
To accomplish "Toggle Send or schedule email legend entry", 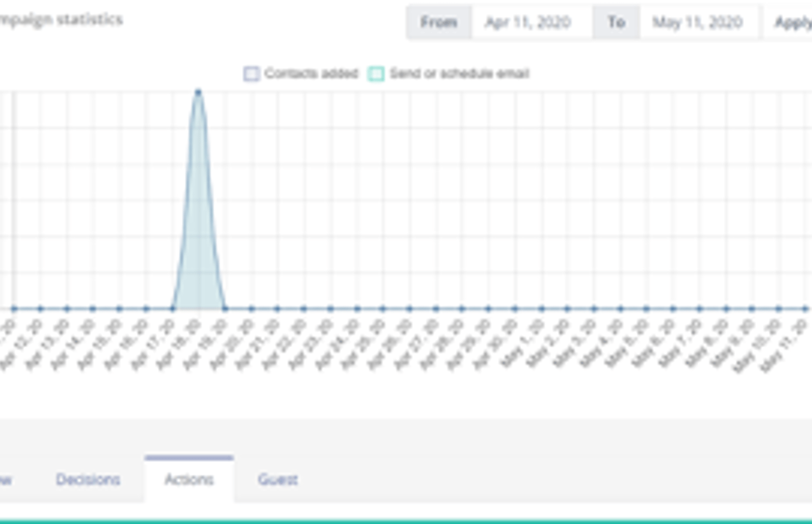I will coord(449,74).
